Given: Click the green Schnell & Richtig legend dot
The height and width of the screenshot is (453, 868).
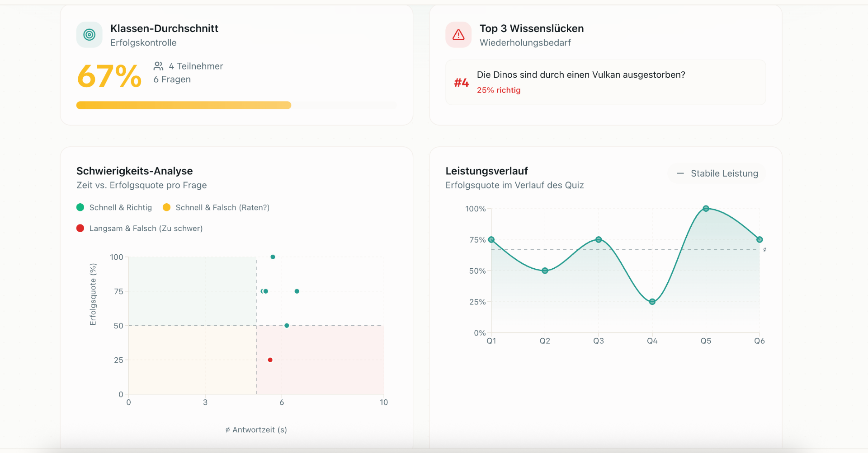Looking at the screenshot, I should (x=80, y=207).
